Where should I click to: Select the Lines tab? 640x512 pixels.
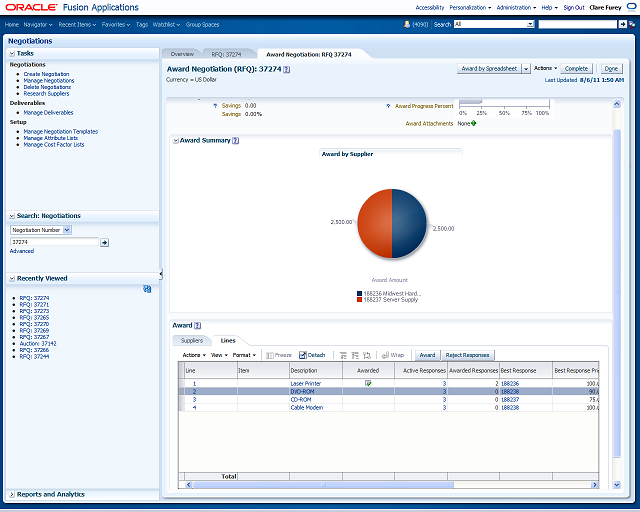228,341
